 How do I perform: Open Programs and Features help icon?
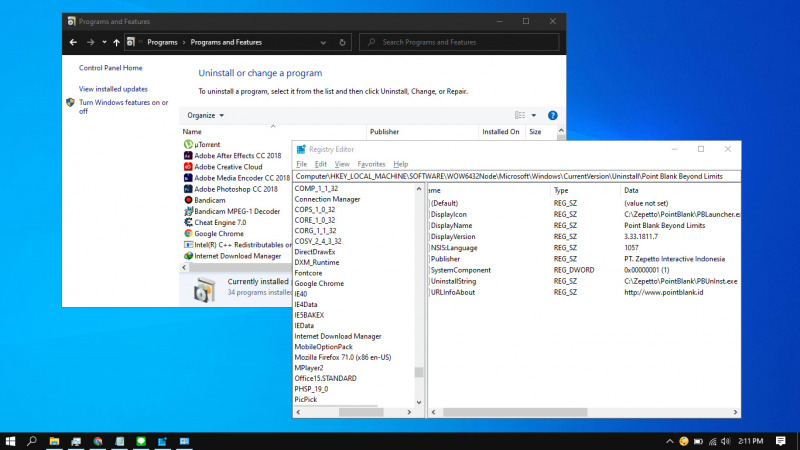point(553,115)
